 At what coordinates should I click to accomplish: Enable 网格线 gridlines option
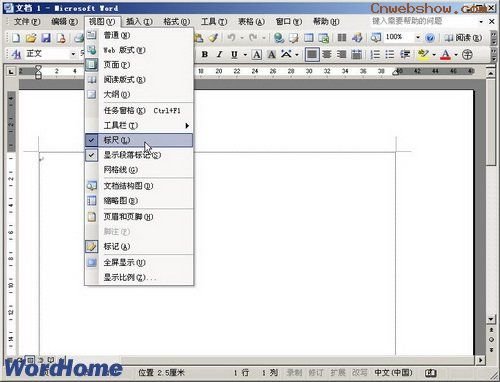[139, 170]
